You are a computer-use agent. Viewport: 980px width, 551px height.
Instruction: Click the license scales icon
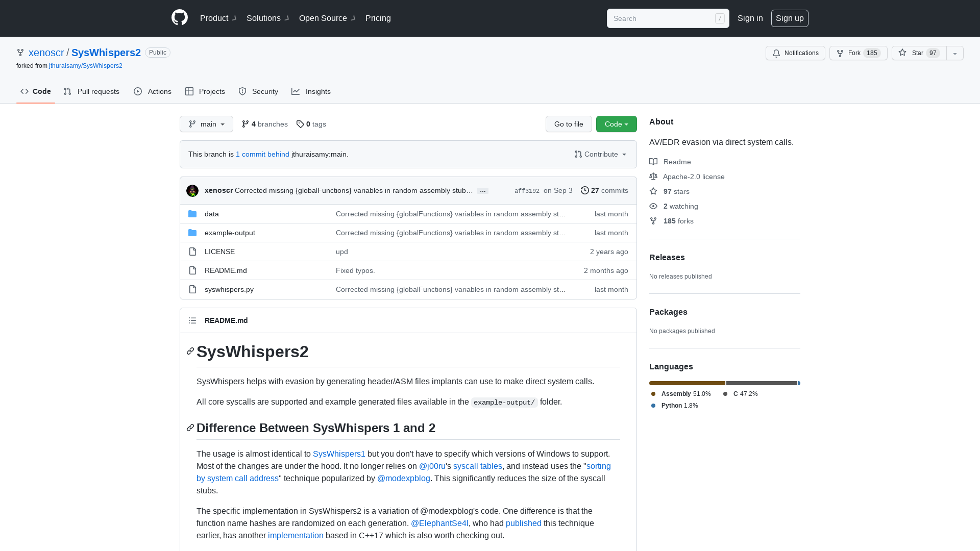[x=653, y=177]
